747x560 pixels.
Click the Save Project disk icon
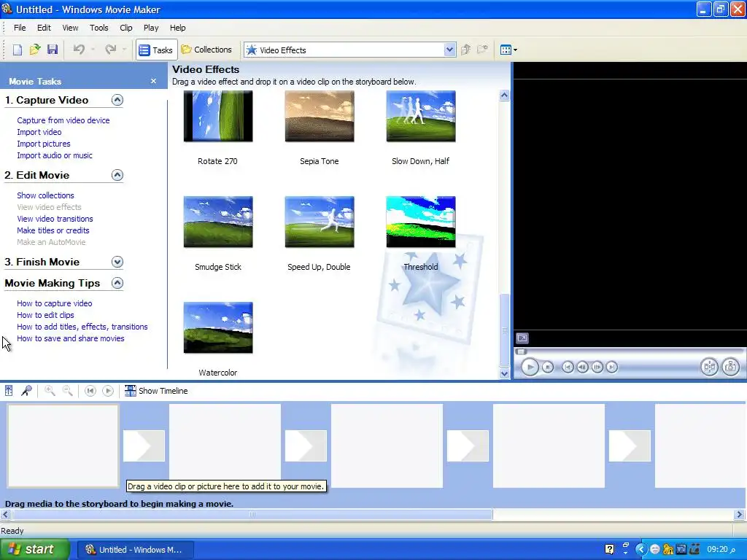point(53,50)
